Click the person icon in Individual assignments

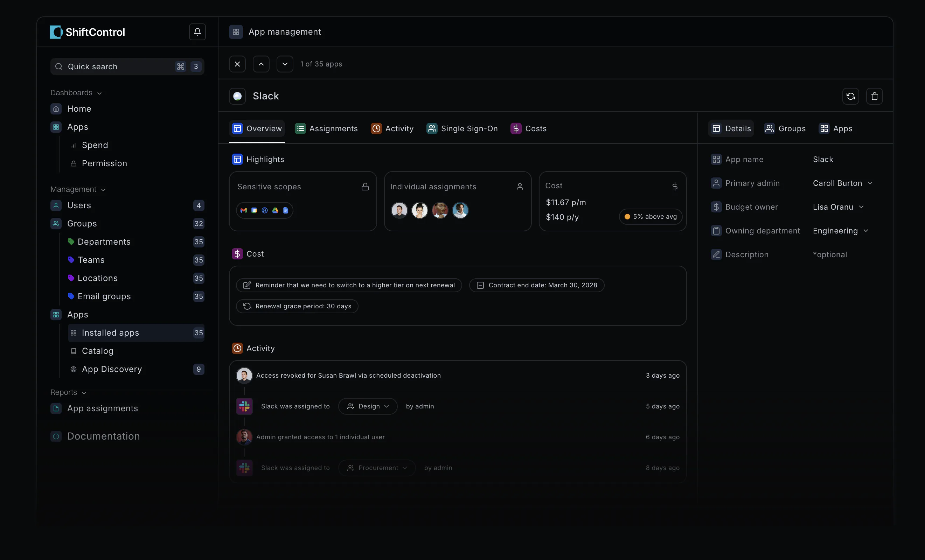coord(520,187)
